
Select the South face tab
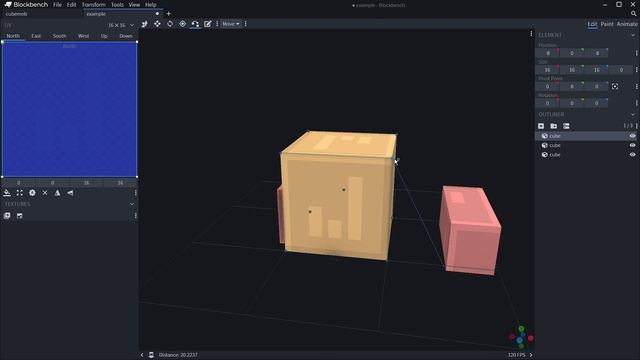[60, 36]
